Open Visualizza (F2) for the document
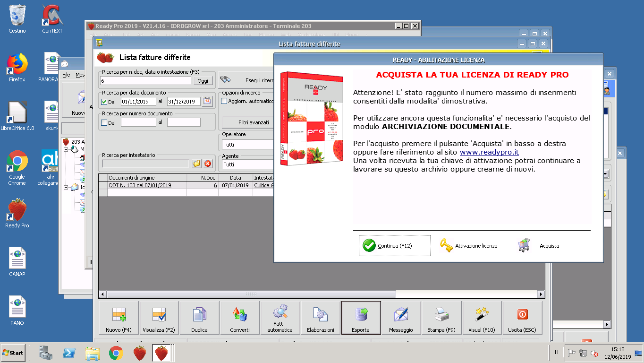The width and height of the screenshot is (644, 363). coord(159,318)
